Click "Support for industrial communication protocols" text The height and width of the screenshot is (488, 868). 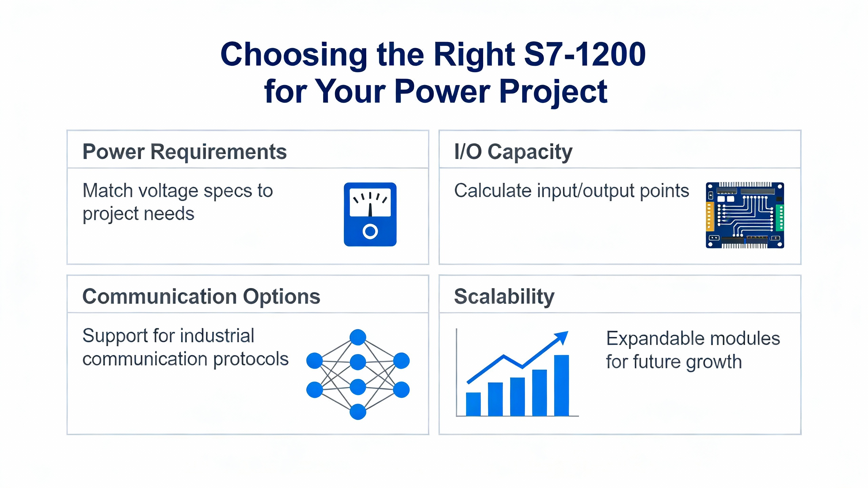[185, 347]
